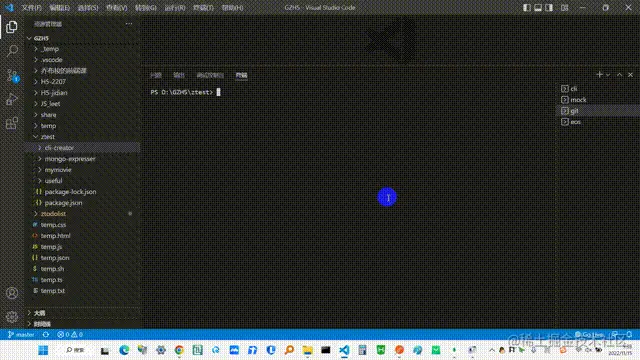Viewport: 640px width, 360px height.
Task: Expand the .vscode folder chevron
Action: pyautogui.click(x=36, y=60)
